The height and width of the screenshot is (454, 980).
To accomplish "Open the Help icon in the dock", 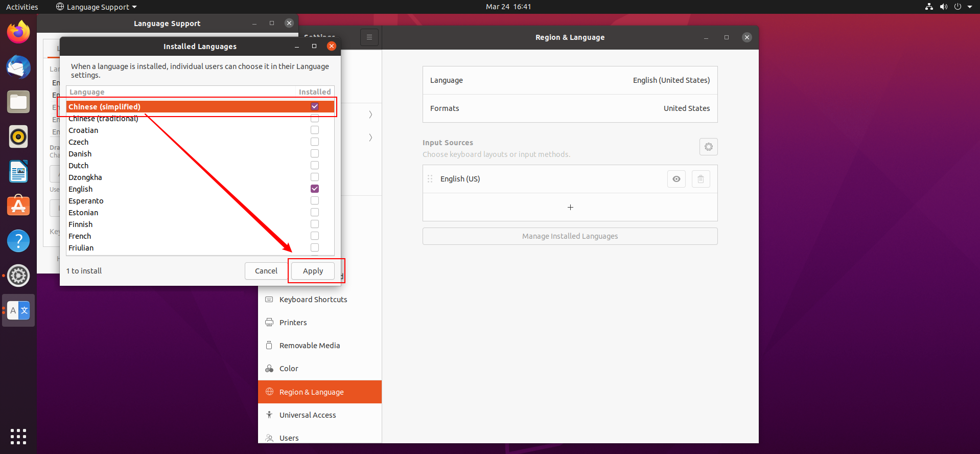I will 18,241.
